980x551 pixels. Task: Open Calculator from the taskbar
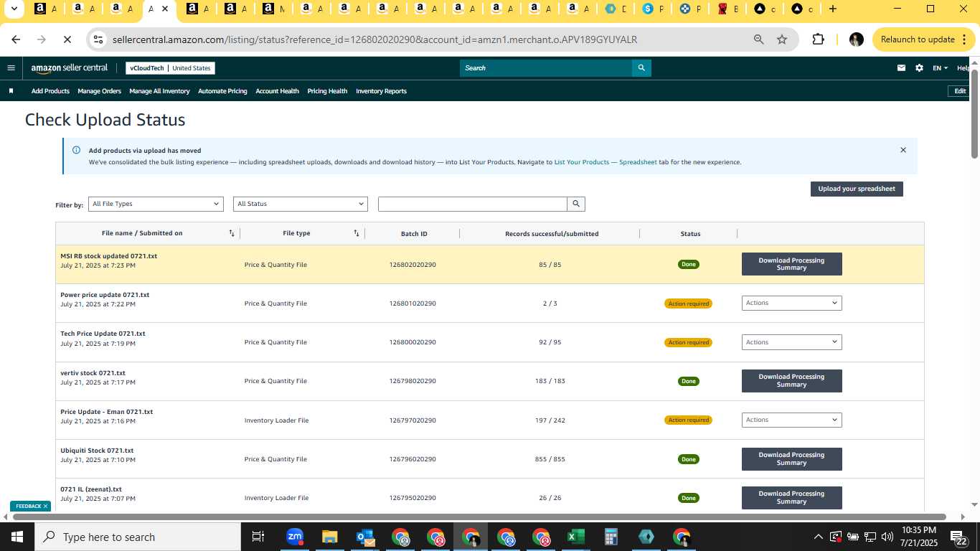(611, 537)
